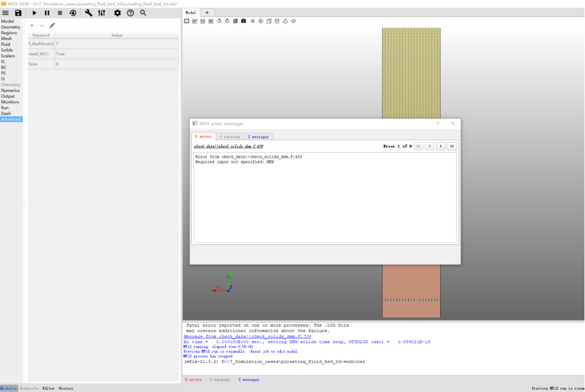Image resolution: width=585 pixels, height=392 pixels.
Task: Open help with the question mark icon
Action: [130, 13]
